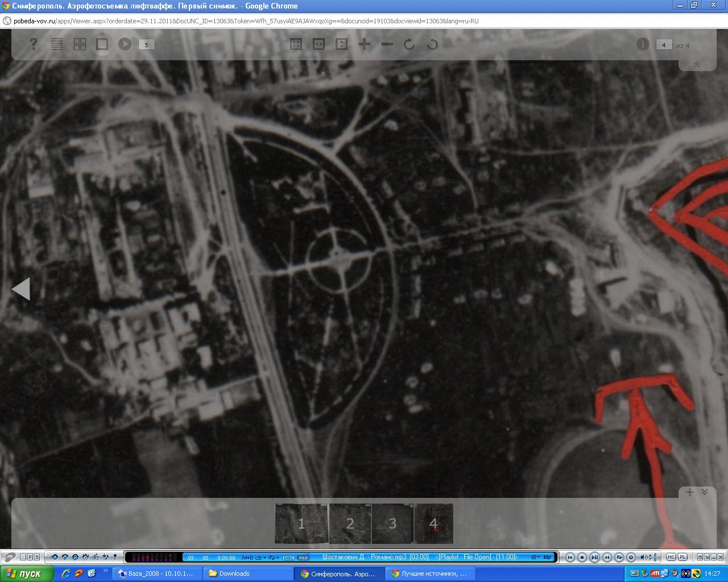This screenshot has height=582, width=728.
Task: Show document info
Action: coord(643,44)
